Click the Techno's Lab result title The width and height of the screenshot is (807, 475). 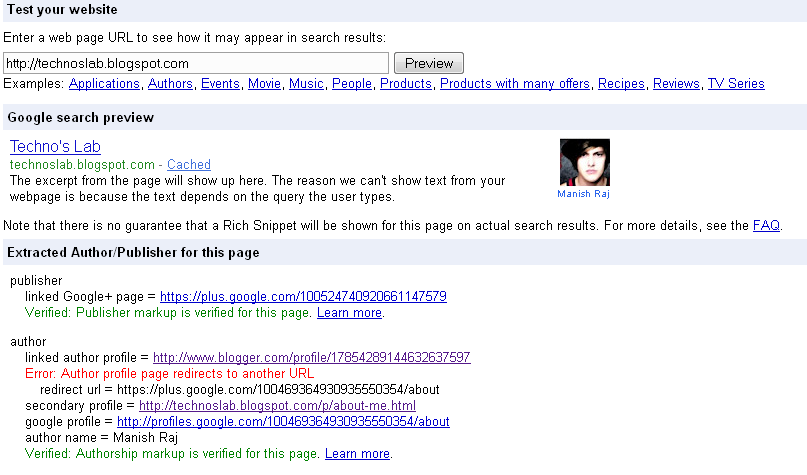(x=55, y=146)
